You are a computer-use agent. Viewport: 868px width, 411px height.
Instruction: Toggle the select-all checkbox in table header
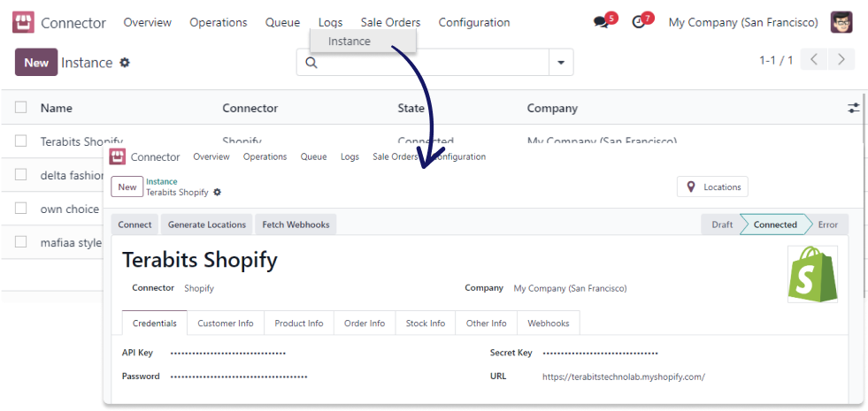pyautogui.click(x=21, y=107)
